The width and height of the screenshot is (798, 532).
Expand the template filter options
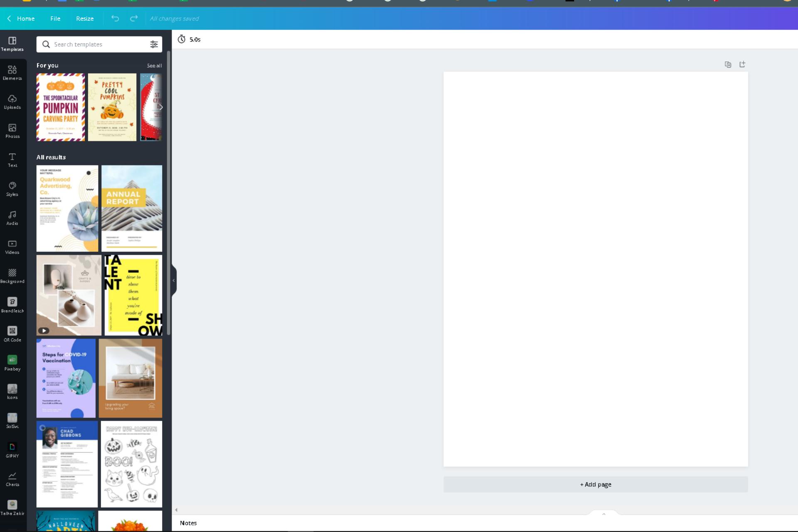tap(154, 44)
